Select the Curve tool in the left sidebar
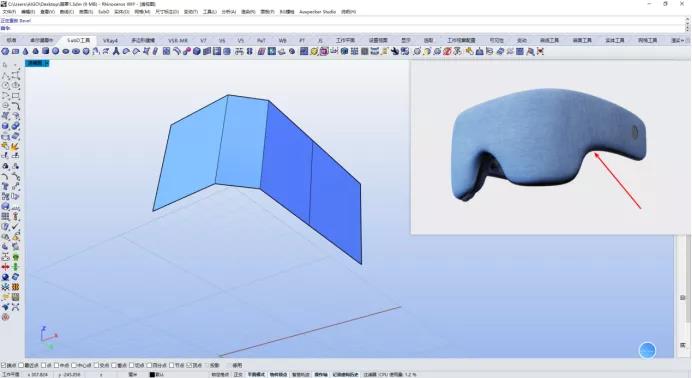 pyautogui.click(x=15, y=75)
